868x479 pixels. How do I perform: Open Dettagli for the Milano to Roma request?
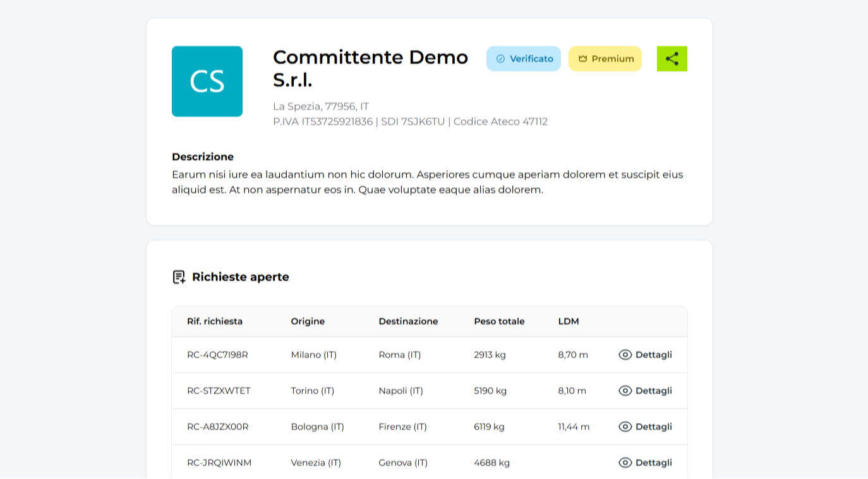[653, 355]
